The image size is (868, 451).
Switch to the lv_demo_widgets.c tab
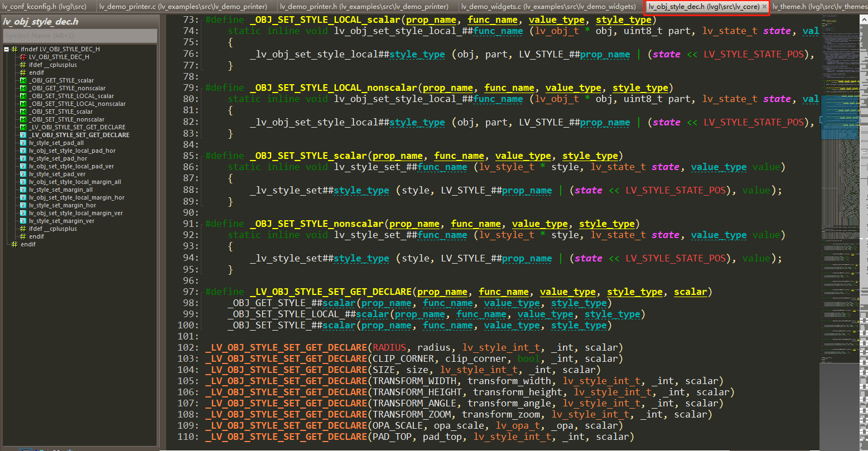[548, 7]
